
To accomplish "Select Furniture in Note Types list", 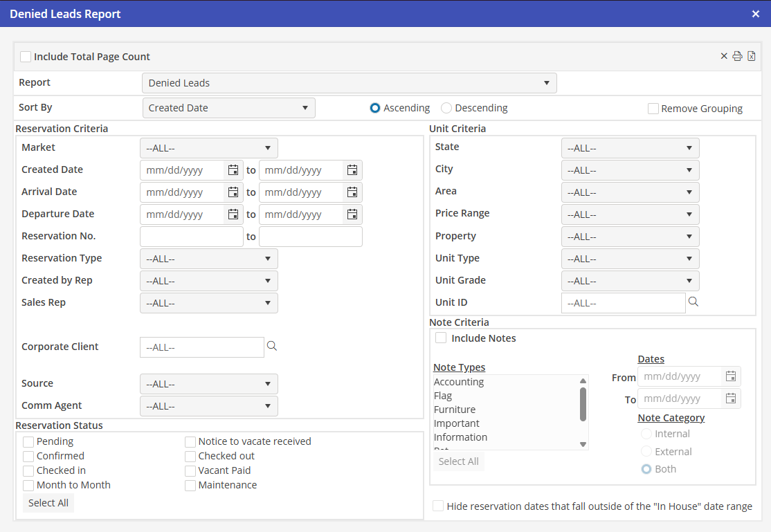I will click(x=455, y=410).
